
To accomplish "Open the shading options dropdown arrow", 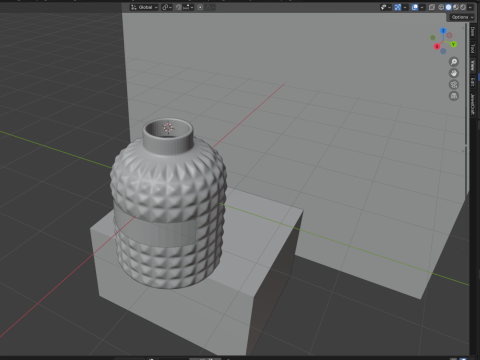I will pyautogui.click(x=470, y=7).
